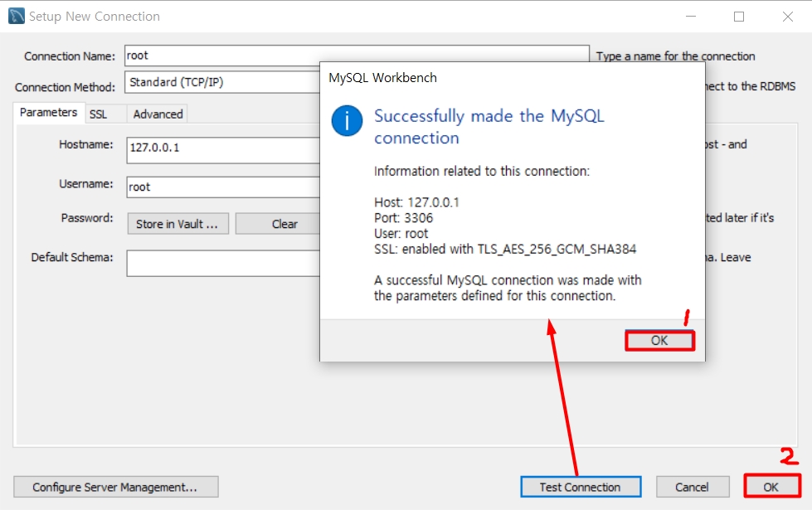Click the 'Password:' label
Screen dimensions: 812x510
(87, 217)
